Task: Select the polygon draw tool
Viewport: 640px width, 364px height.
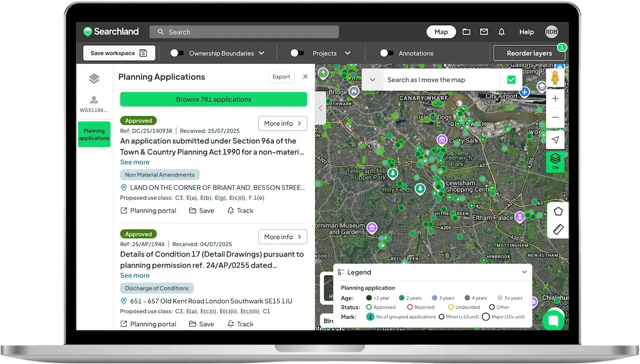Action: [558, 211]
